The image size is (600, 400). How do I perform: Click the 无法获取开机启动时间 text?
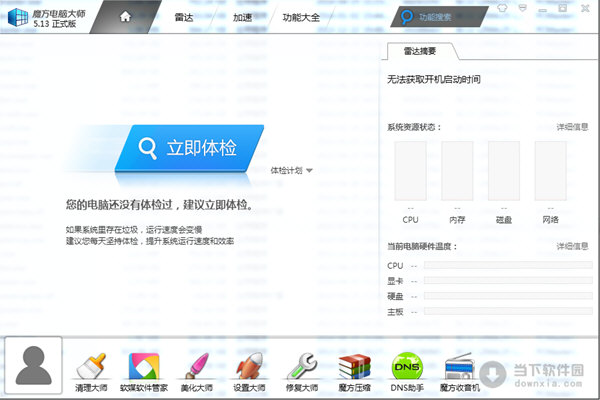434,79
